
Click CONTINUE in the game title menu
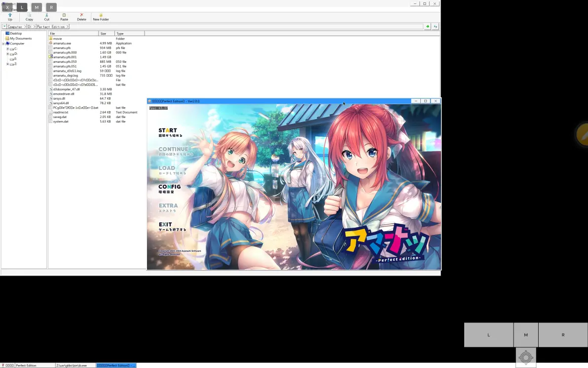point(175,151)
